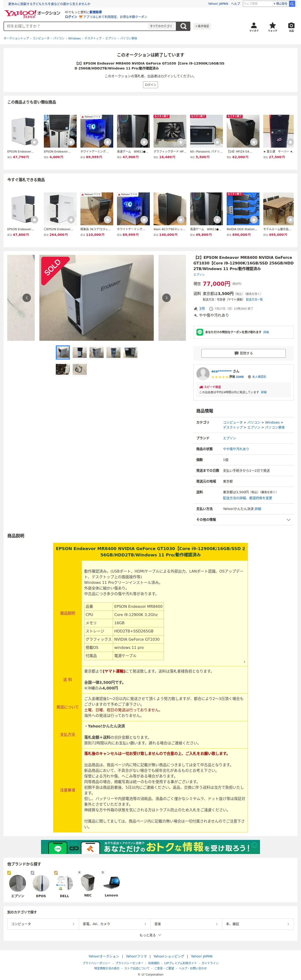Viewport: 301px width, 980px height.
Task: Click 3件 bid count link
Action: [x=202, y=309]
